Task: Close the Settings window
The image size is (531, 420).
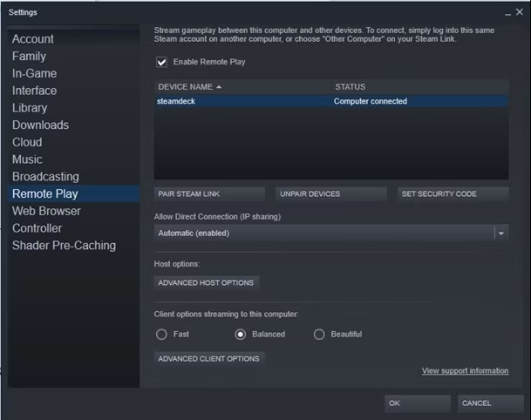Action: [x=520, y=12]
